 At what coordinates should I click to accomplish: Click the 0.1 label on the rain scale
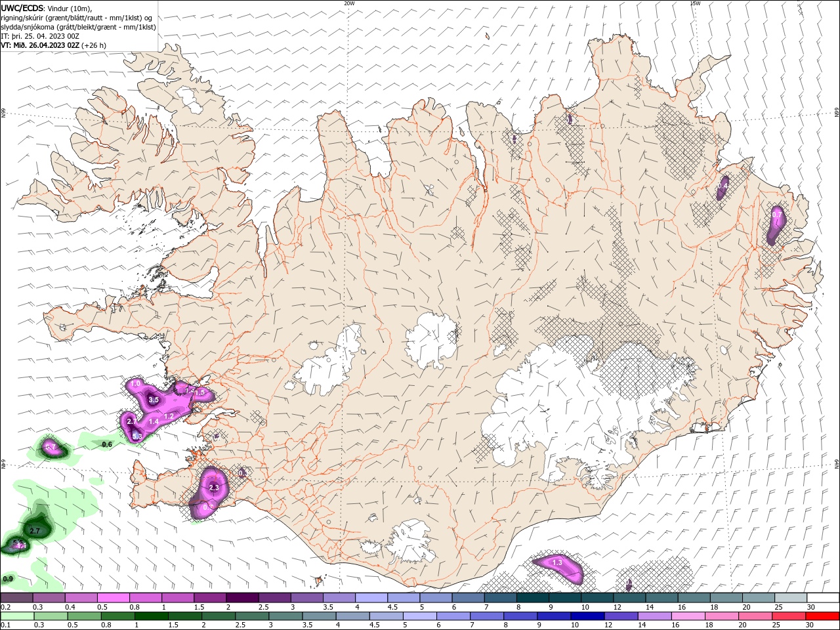coord(6,625)
